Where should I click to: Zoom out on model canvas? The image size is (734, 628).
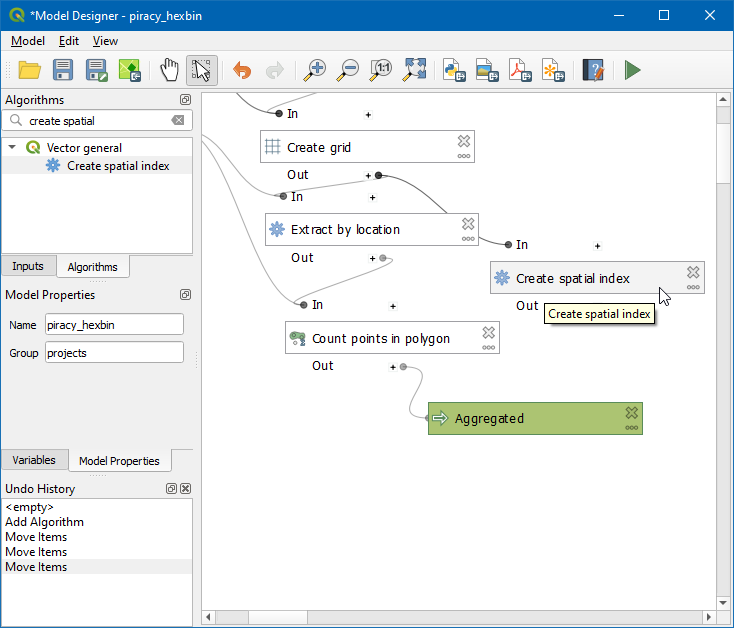tap(348, 70)
